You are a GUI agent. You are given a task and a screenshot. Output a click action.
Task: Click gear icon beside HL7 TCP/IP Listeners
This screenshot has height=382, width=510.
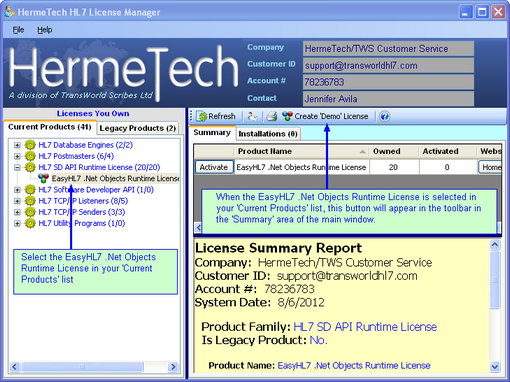(30, 201)
